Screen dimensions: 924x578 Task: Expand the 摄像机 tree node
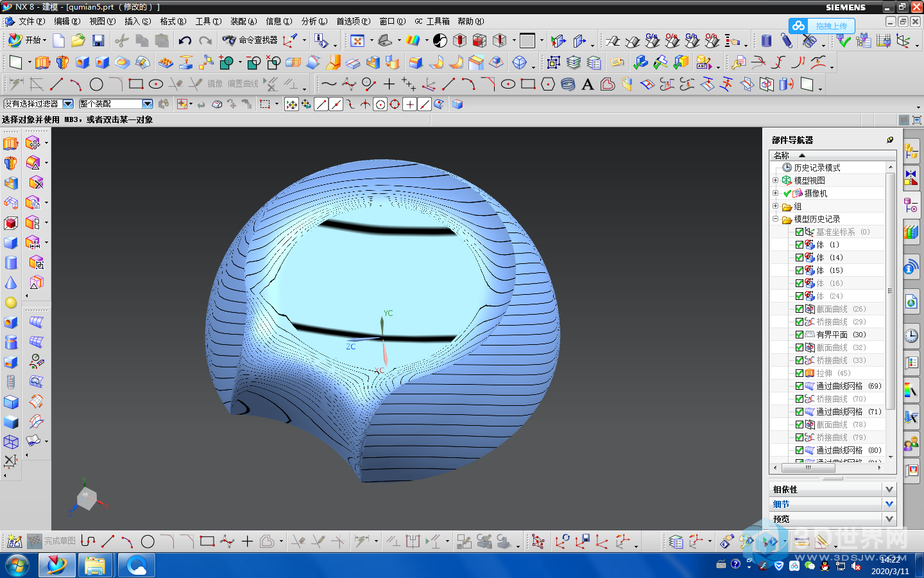coord(775,193)
